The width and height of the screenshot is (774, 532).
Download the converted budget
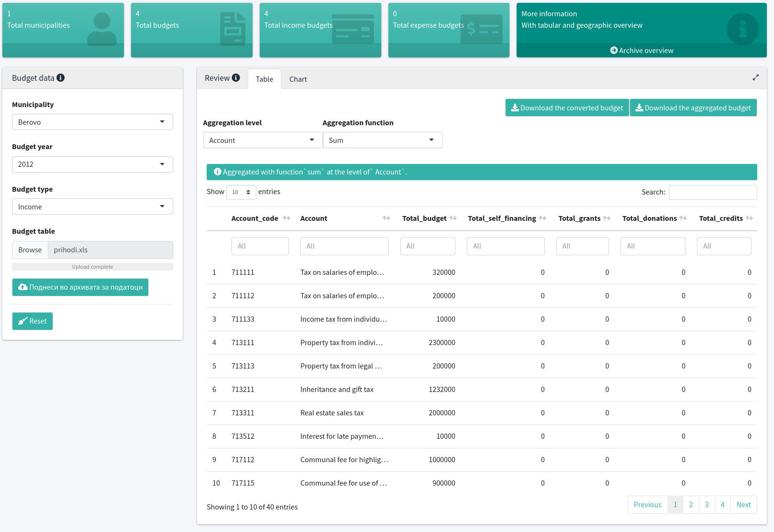[x=567, y=108]
